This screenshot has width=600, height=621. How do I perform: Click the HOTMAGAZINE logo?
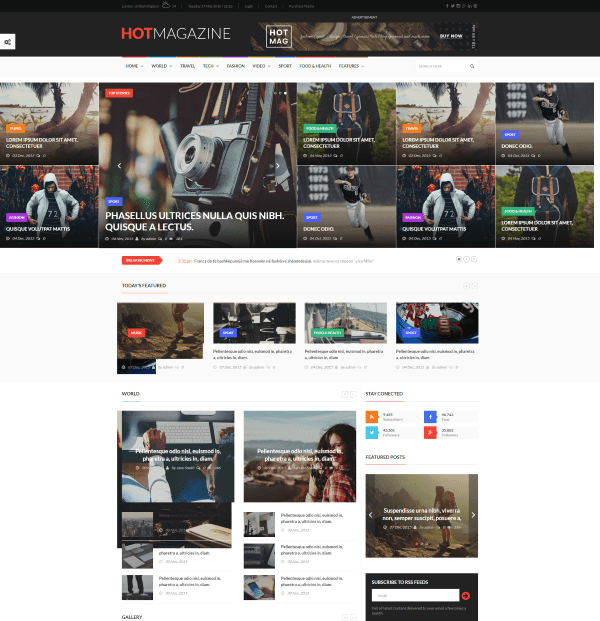click(x=175, y=34)
